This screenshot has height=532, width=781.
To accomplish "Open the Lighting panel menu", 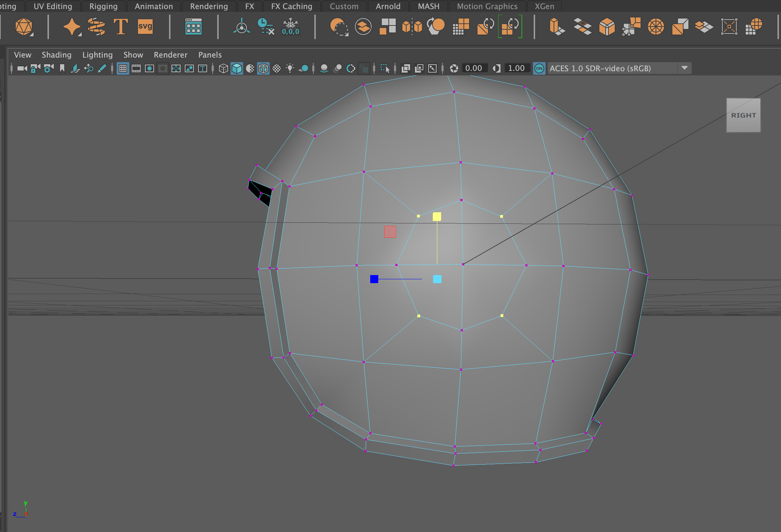I will (97, 55).
